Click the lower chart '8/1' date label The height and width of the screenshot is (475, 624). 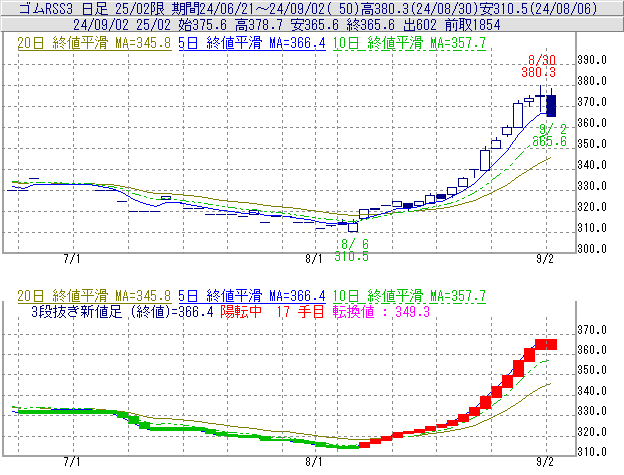[314, 462]
